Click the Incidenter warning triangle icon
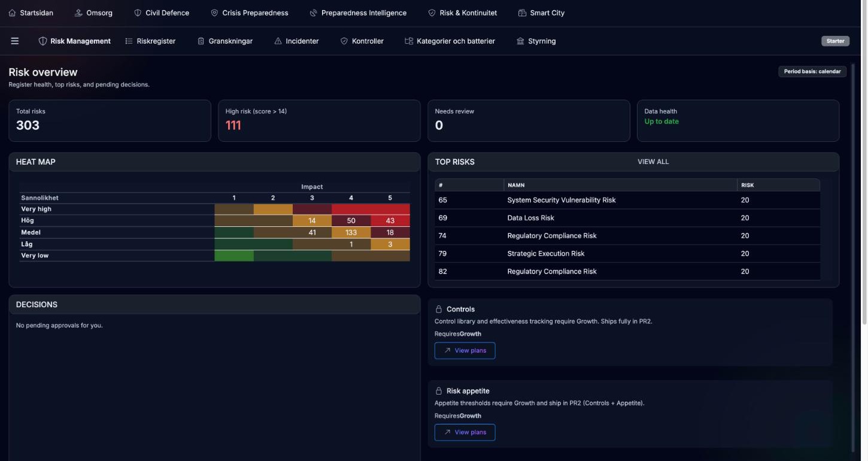 pos(278,41)
